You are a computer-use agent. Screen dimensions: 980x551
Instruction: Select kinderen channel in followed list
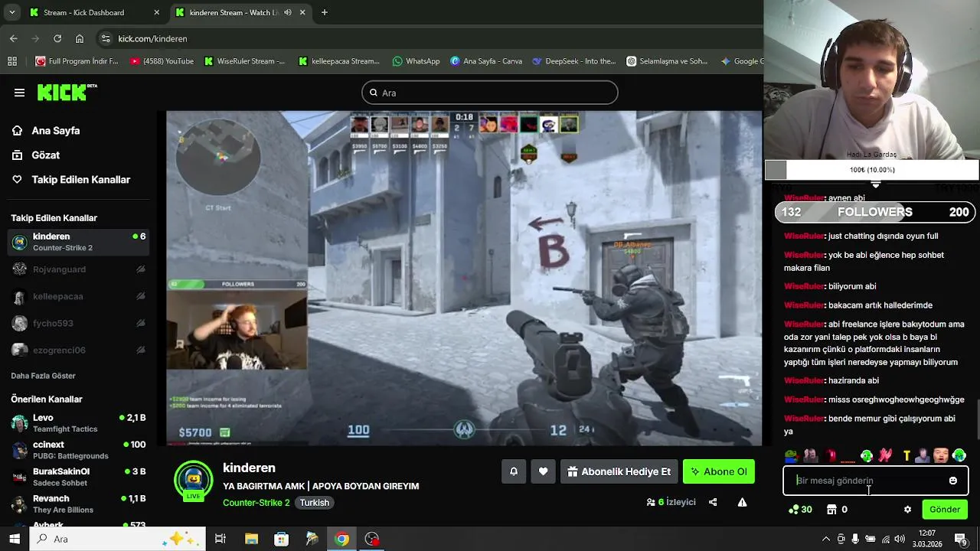pyautogui.click(x=78, y=242)
